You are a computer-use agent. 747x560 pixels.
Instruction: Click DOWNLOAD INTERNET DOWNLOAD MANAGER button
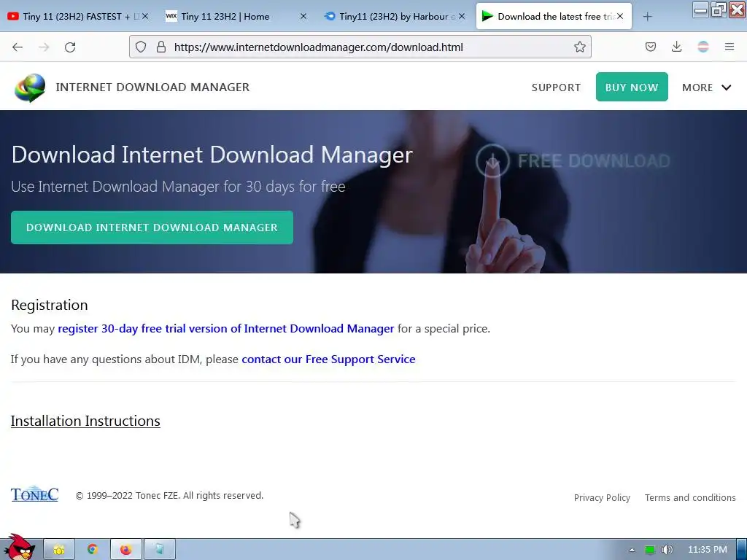coord(152,227)
